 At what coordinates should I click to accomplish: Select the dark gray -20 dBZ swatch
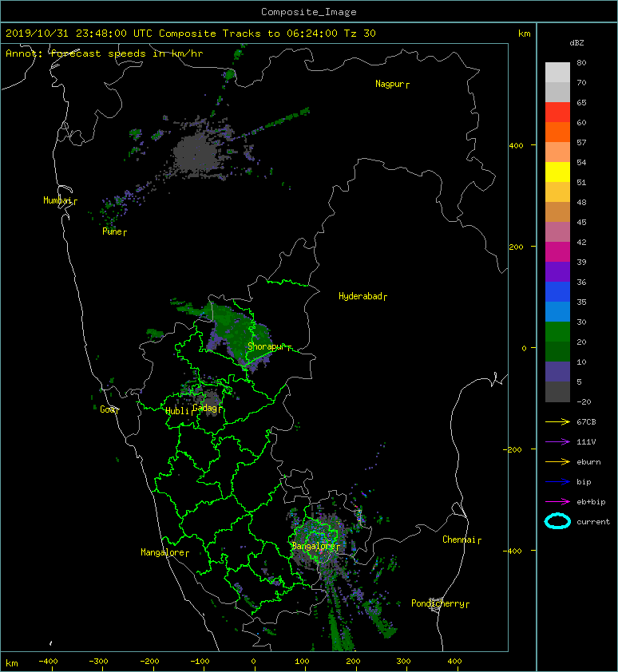(557, 391)
